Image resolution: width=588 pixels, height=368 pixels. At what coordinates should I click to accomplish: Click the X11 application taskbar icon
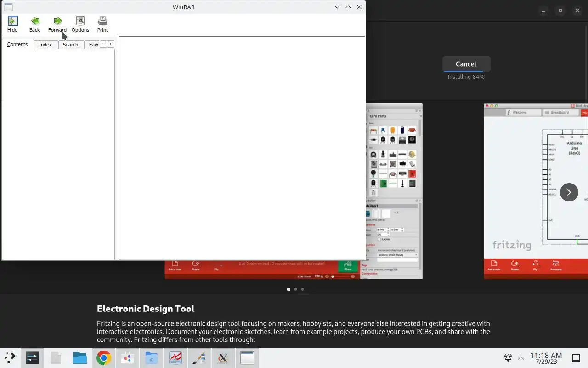[x=223, y=358]
